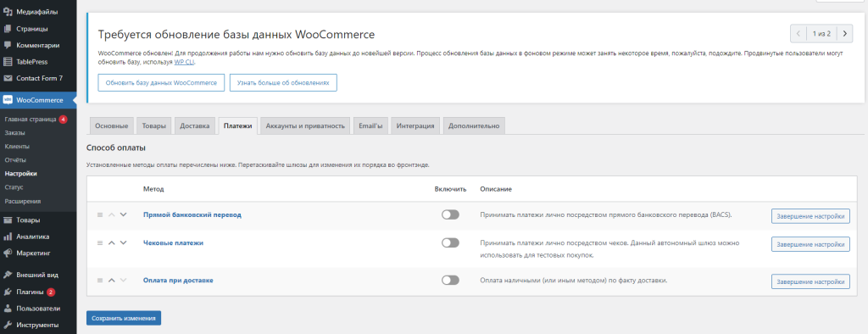Move Прямой банковский перевод down with arrow
The image size is (868, 334).
click(123, 215)
